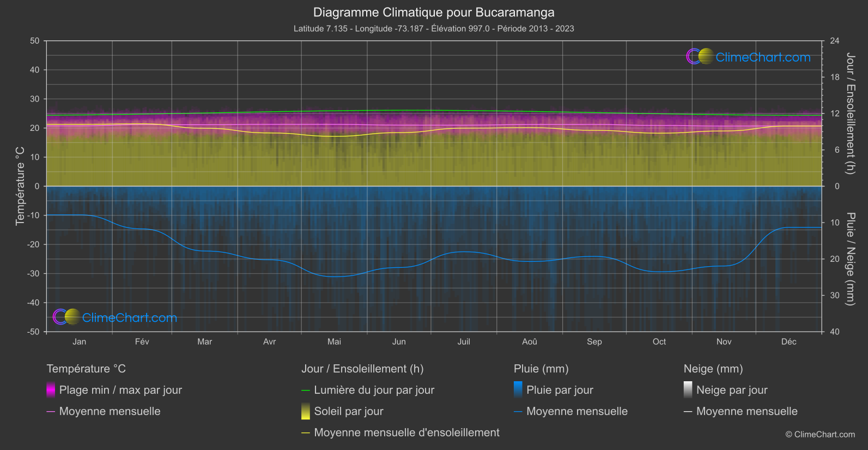
Task: Select 'Plage min / max par jour' legend label
Action: (120, 390)
